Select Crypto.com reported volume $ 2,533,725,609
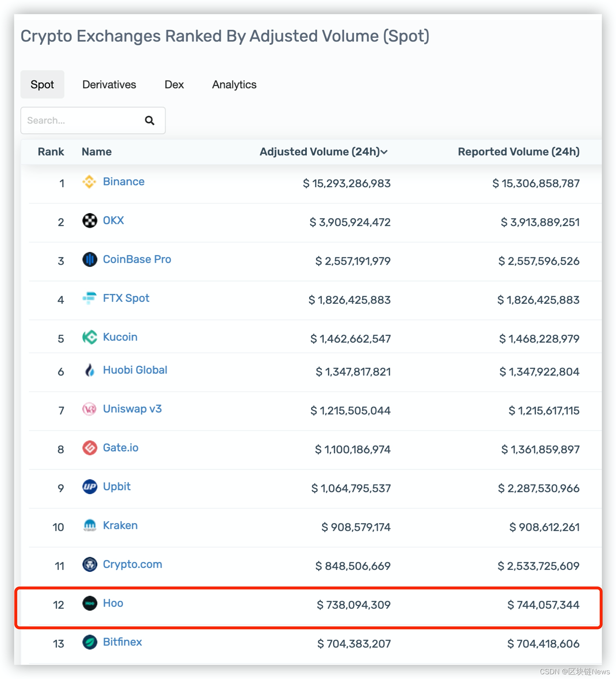Screen dimensions: 616x679 pyautogui.click(x=538, y=566)
